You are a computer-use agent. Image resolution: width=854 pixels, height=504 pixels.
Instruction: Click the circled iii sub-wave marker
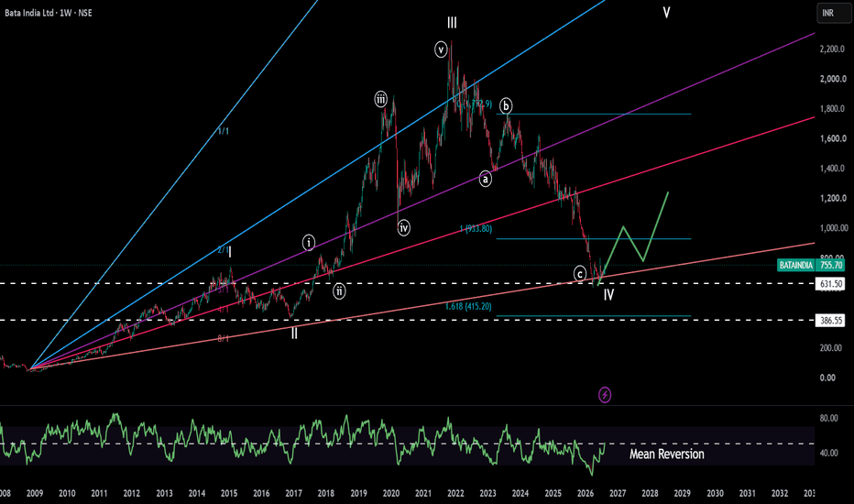tap(380, 100)
